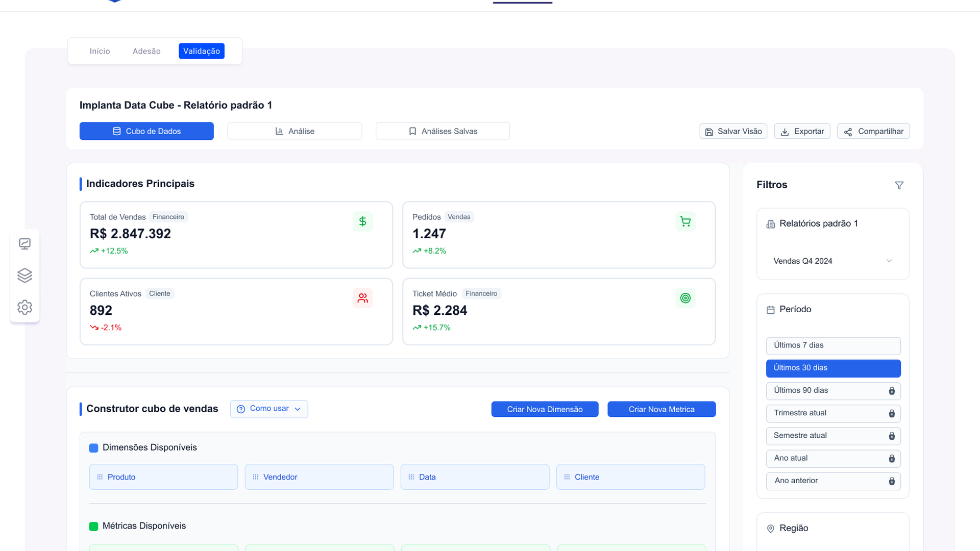Switch to the Análise tab

point(295,131)
